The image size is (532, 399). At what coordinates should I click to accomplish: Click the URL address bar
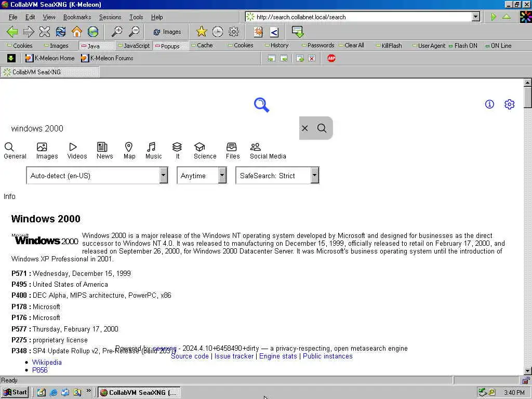click(x=358, y=17)
